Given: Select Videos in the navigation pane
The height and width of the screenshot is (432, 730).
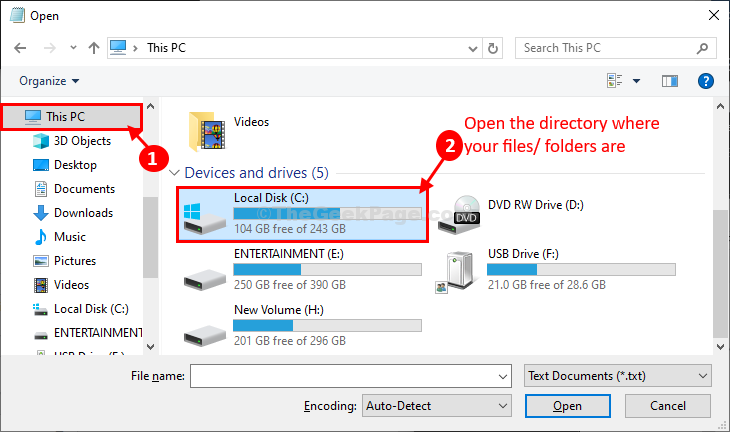Looking at the screenshot, I should pyautogui.click(x=71, y=285).
